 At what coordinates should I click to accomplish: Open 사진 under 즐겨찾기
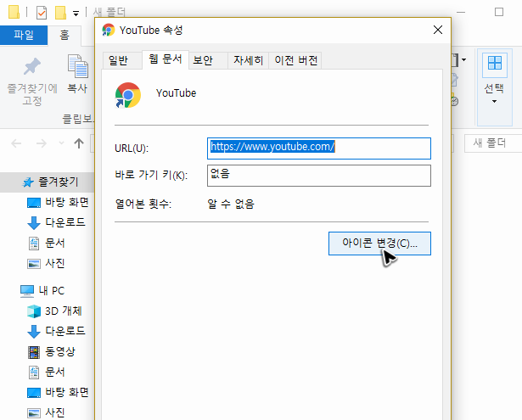point(46,264)
